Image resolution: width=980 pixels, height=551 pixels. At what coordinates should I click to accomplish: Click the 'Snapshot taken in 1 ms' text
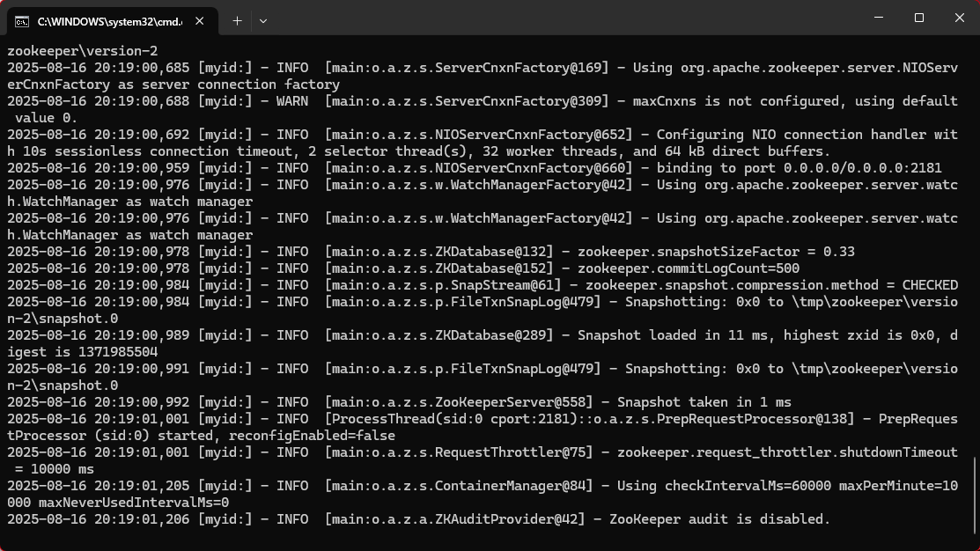(704, 402)
